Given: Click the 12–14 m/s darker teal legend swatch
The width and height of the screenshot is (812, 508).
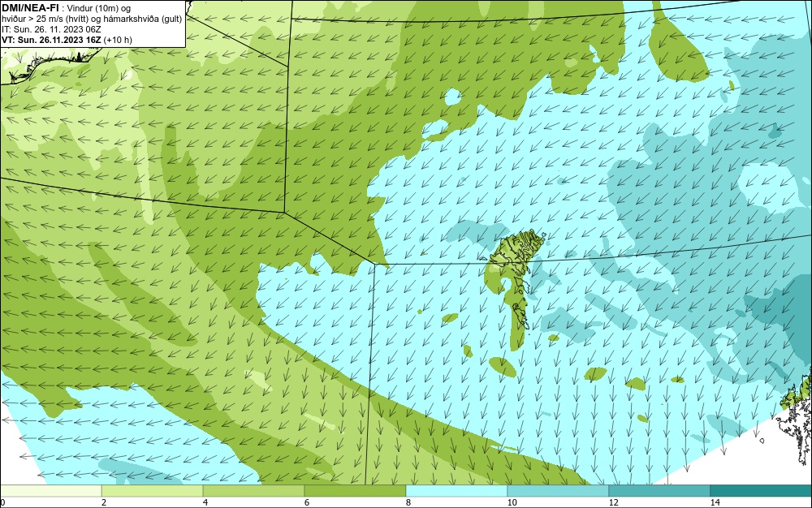Looking at the screenshot, I should pos(659,490).
